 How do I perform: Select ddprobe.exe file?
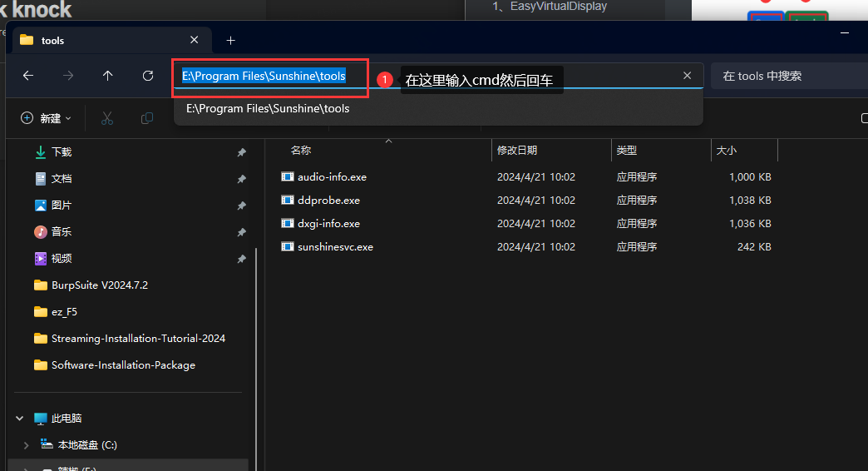(x=328, y=200)
